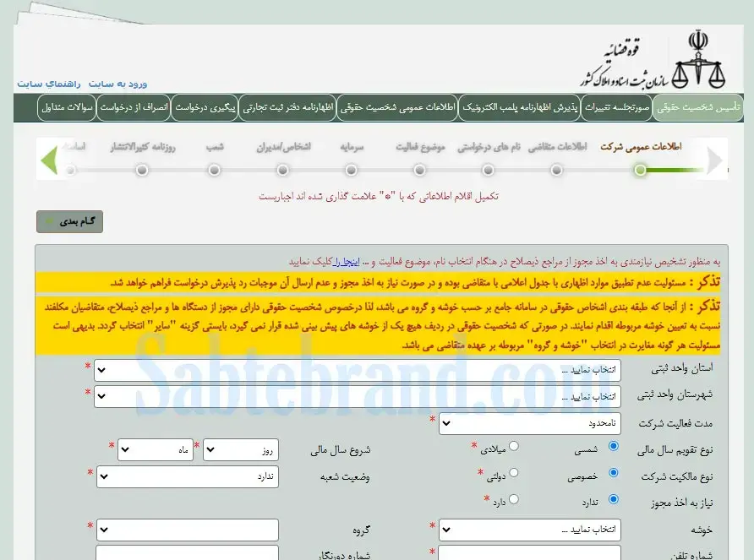
Task: Click the step circle under اشخاص/مدیران
Action: [x=283, y=171]
